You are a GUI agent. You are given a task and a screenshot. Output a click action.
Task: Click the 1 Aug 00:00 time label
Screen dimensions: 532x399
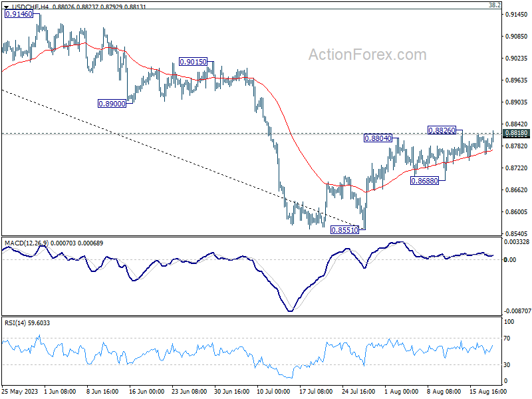click(401, 391)
